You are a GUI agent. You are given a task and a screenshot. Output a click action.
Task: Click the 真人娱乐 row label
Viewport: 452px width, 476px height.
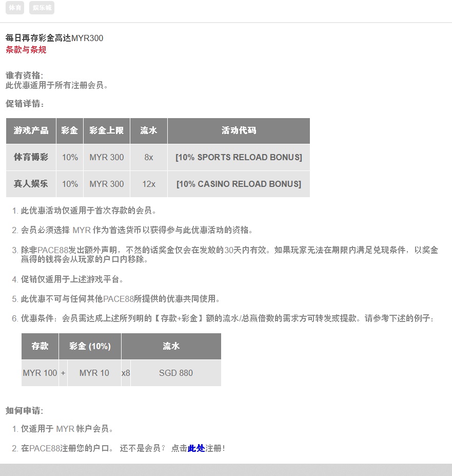[x=31, y=184]
